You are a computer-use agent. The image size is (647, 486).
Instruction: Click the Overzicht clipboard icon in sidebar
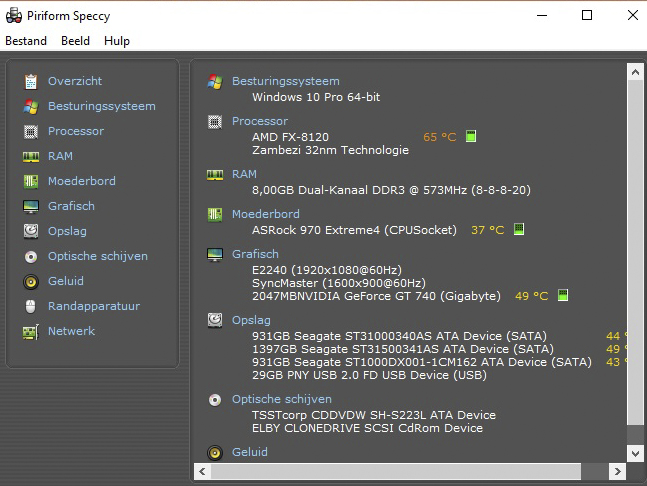coord(30,81)
